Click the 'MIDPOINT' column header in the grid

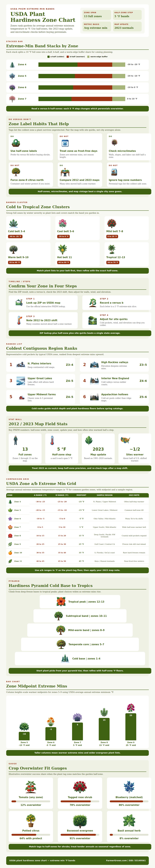pos(81,495)
